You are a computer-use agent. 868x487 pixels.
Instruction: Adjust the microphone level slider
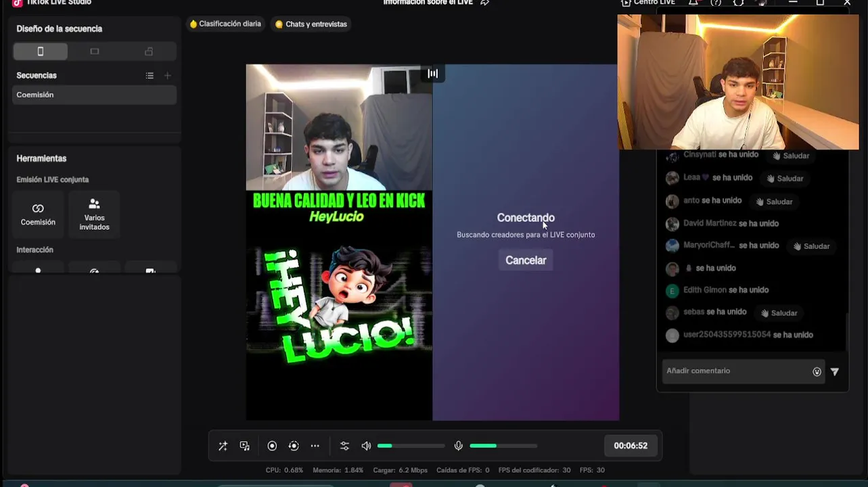coord(503,446)
